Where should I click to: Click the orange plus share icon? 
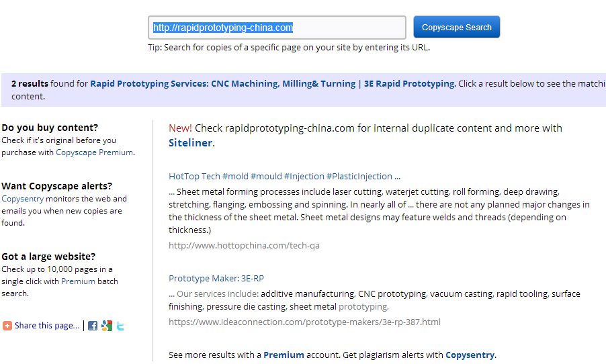click(x=7, y=326)
